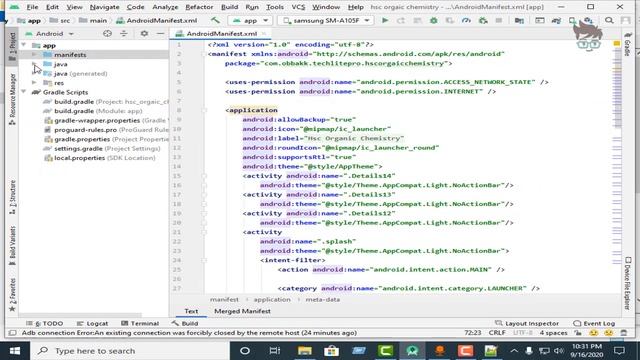This screenshot has width=640, height=360.
Task: Open the Android project view dropdown
Action: (x=50, y=33)
